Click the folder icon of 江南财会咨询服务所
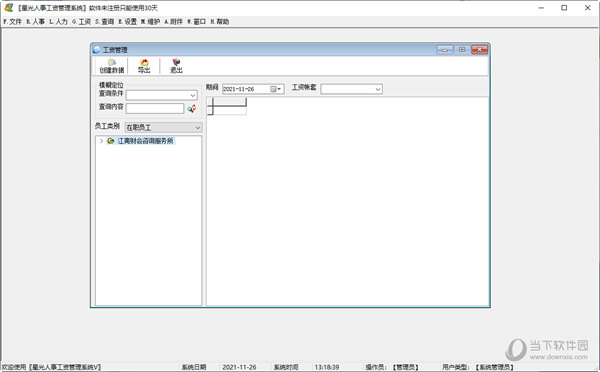This screenshot has width=600, height=372. [x=111, y=141]
